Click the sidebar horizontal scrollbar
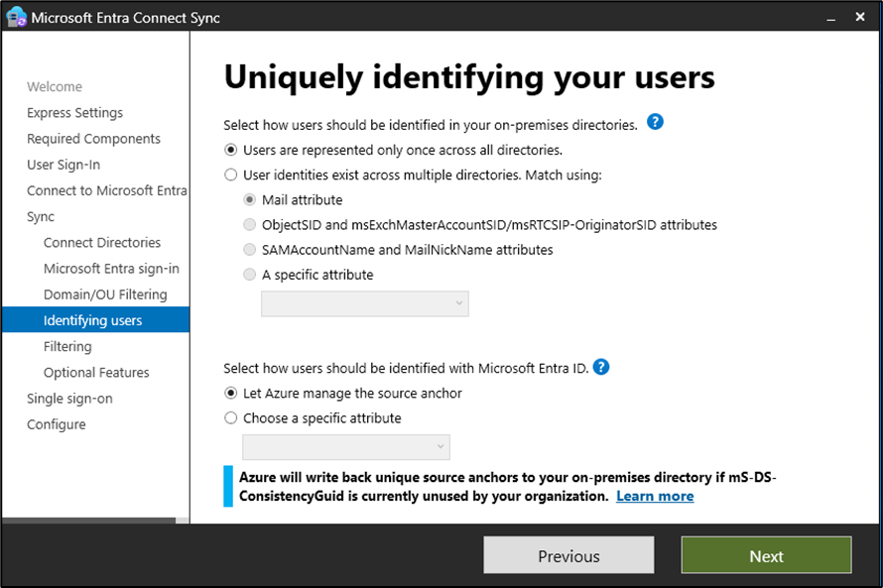 point(89,520)
